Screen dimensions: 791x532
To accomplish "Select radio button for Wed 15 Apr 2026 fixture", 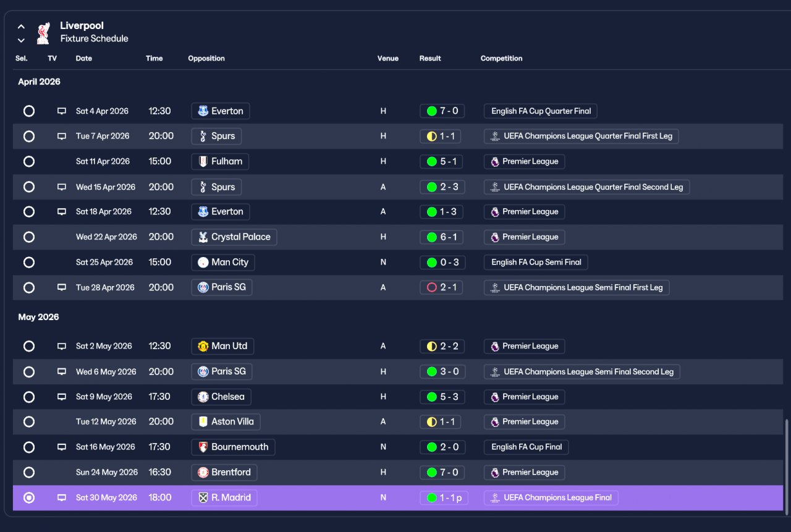I will pos(29,187).
